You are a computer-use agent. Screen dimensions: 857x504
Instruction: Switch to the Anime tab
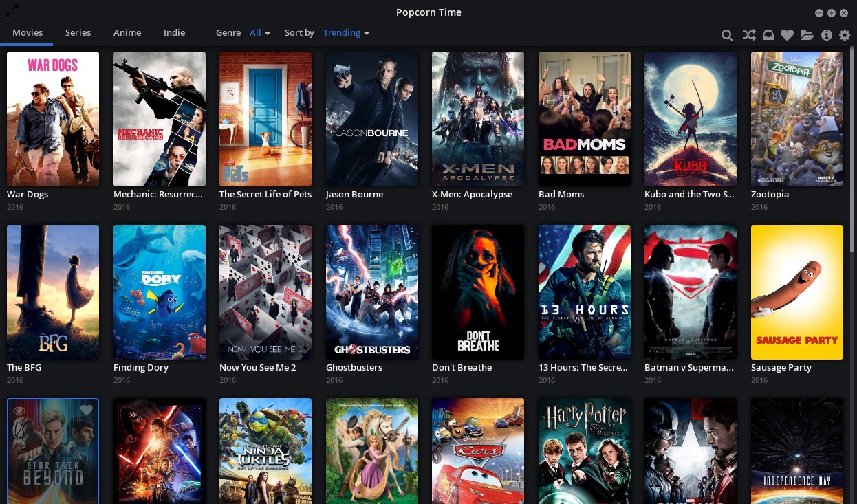point(127,32)
